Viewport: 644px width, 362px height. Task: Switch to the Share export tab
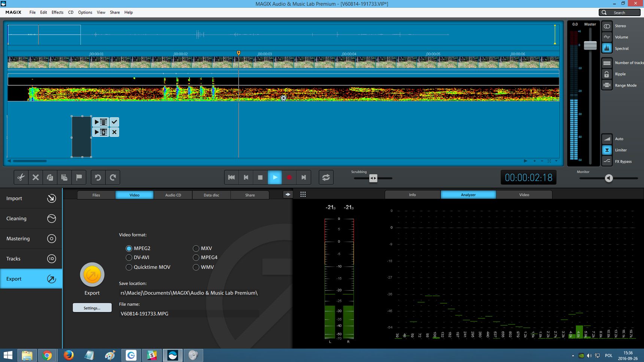[x=250, y=195]
